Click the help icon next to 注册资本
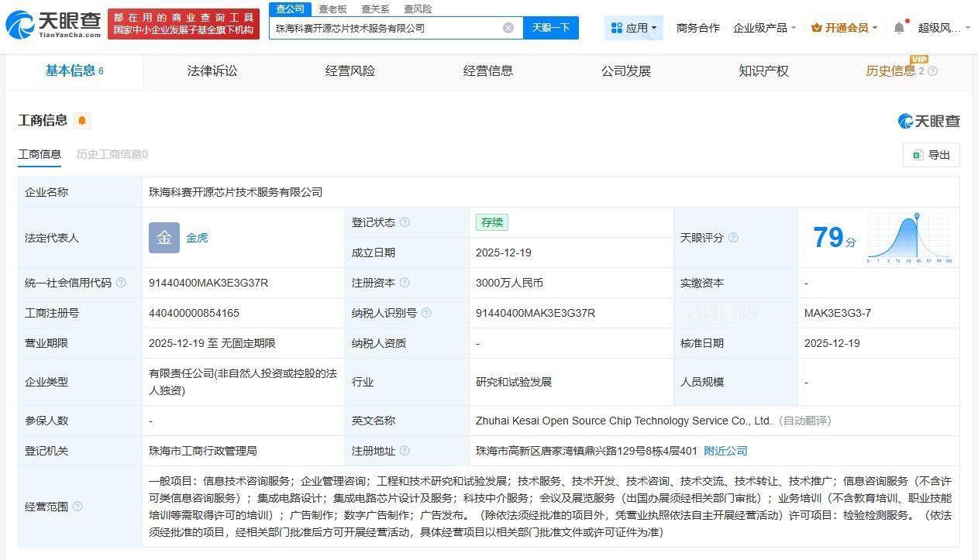This screenshot has height=560, width=978. [405, 283]
